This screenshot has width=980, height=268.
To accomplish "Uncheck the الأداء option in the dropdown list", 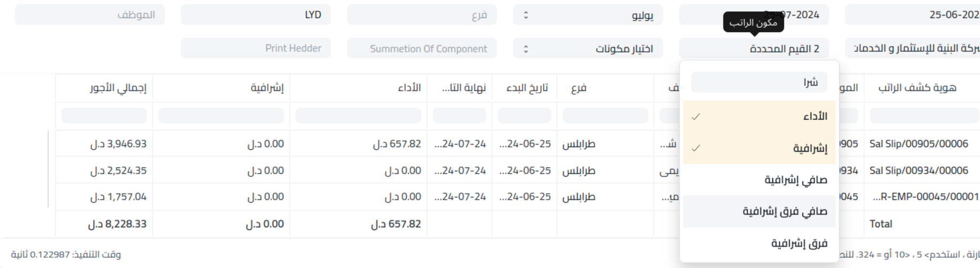I will pyautogui.click(x=759, y=117).
